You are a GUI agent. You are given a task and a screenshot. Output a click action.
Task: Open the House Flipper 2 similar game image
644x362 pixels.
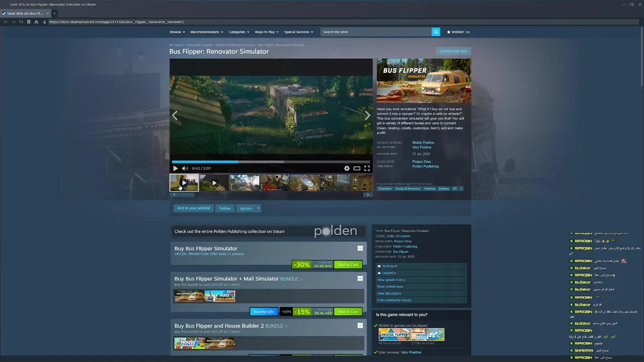[428, 335]
